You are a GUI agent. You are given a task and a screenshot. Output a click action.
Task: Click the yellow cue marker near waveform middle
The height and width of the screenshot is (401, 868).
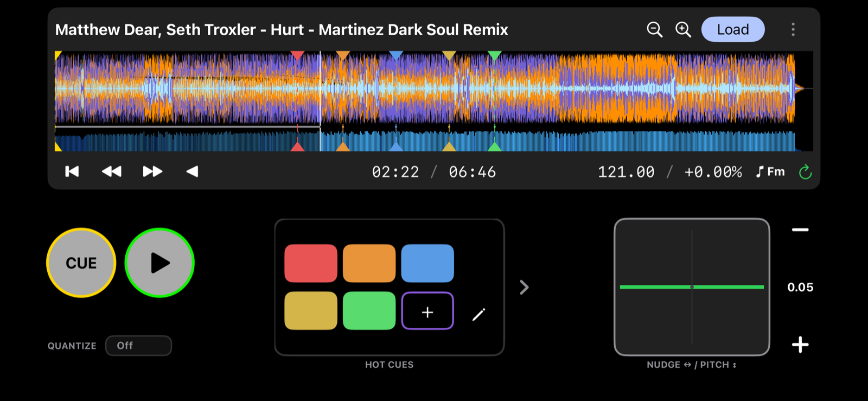449,55
